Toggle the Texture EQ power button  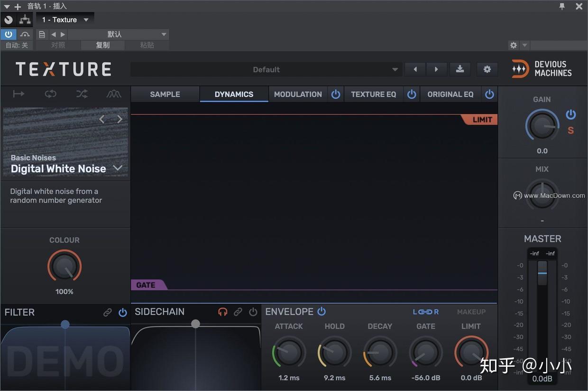tap(411, 94)
